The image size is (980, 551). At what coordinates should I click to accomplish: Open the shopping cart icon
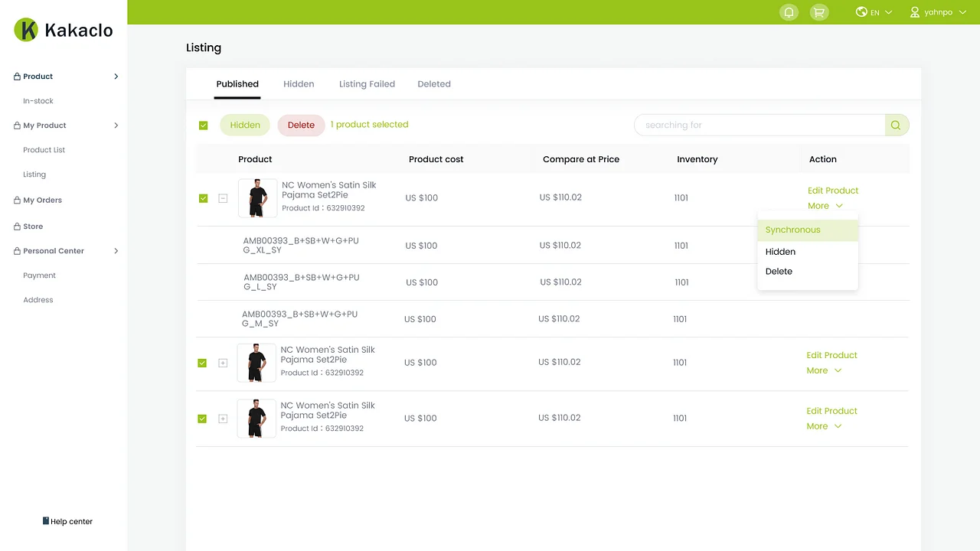click(x=818, y=12)
